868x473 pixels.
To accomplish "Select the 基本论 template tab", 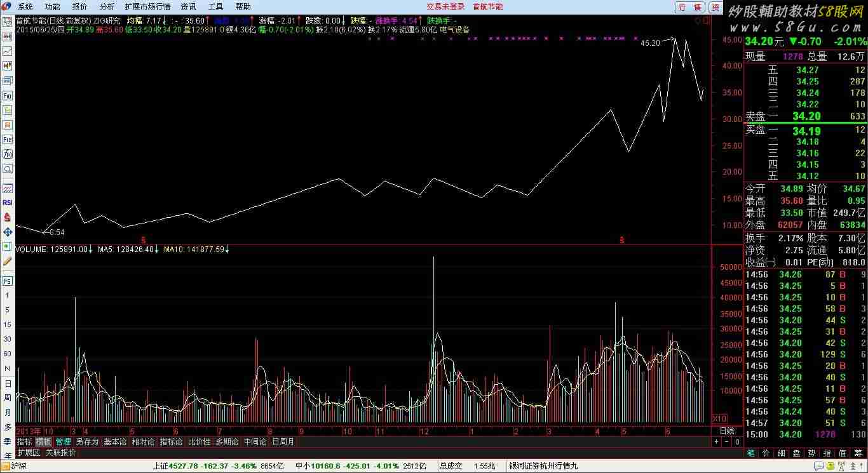I will coord(115,441).
